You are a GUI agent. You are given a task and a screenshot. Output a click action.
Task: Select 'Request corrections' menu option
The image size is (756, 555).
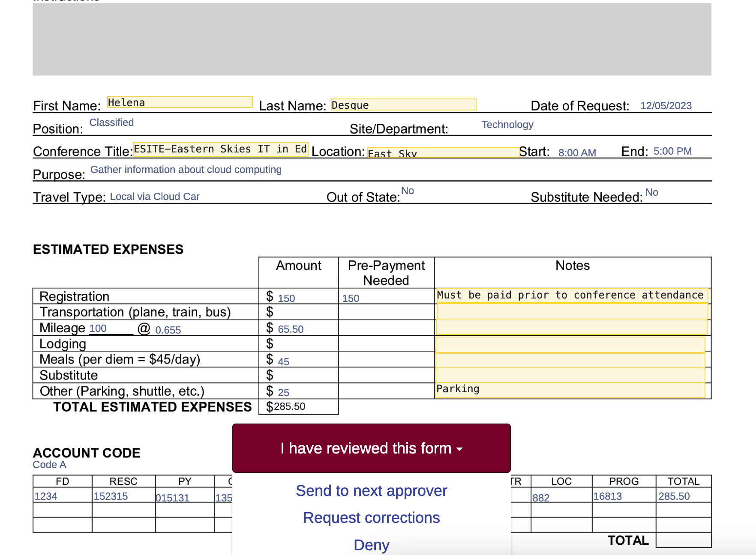coord(371,518)
